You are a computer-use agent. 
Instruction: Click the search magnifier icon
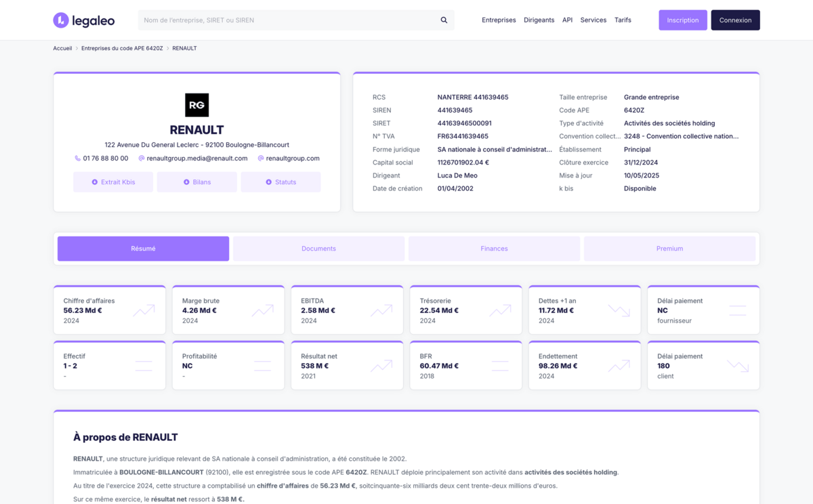444,20
